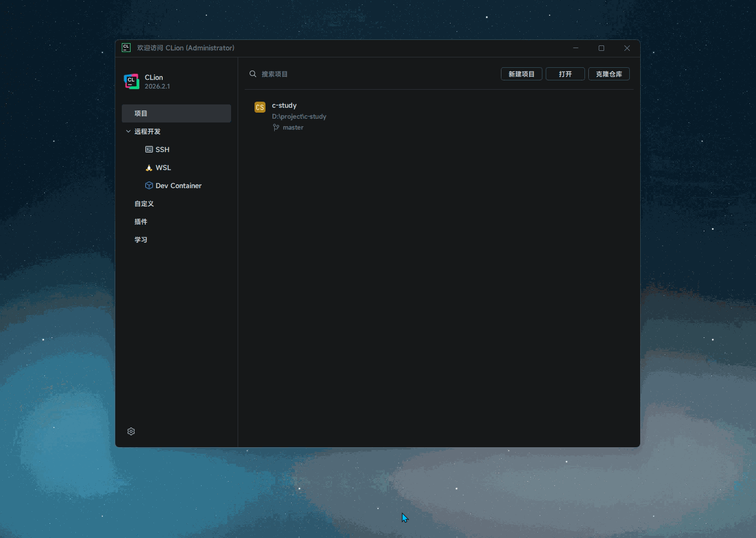The image size is (756, 538).
Task: Collapse the 远程开发 section chevron
Action: pos(128,131)
